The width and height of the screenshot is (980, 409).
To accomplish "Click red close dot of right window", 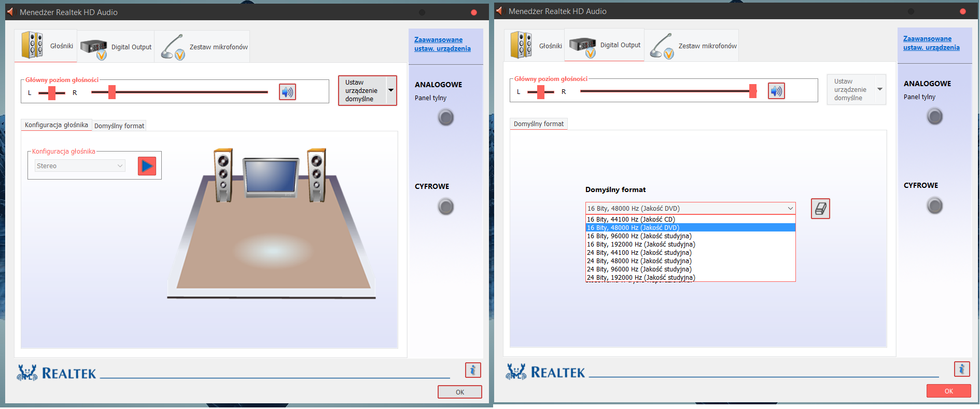I will pyautogui.click(x=963, y=11).
